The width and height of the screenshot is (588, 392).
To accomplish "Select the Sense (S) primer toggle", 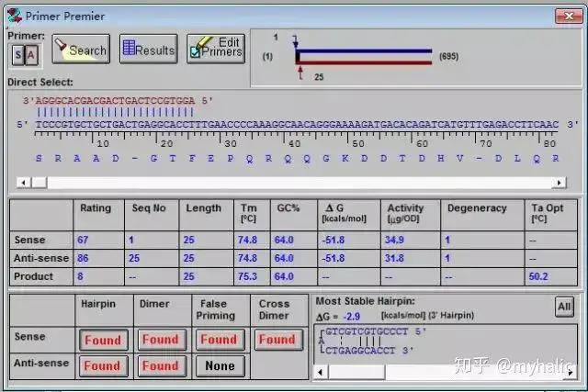I will tap(18, 54).
